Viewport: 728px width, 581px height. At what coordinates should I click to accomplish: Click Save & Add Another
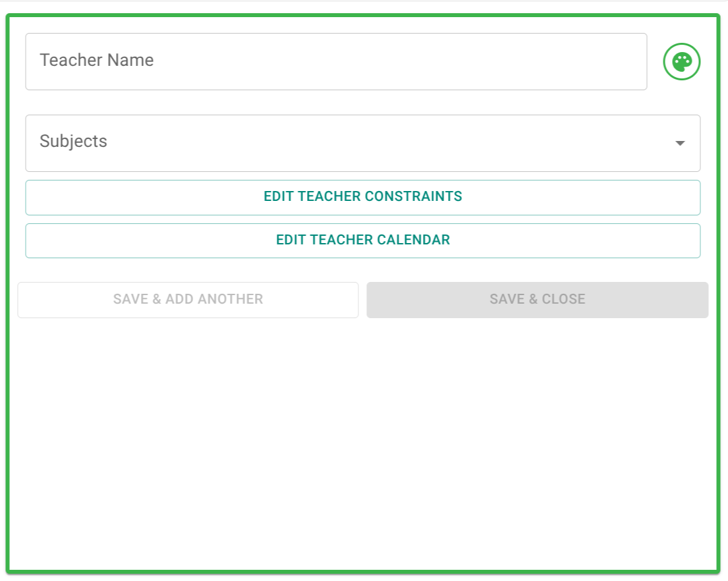[188, 300]
